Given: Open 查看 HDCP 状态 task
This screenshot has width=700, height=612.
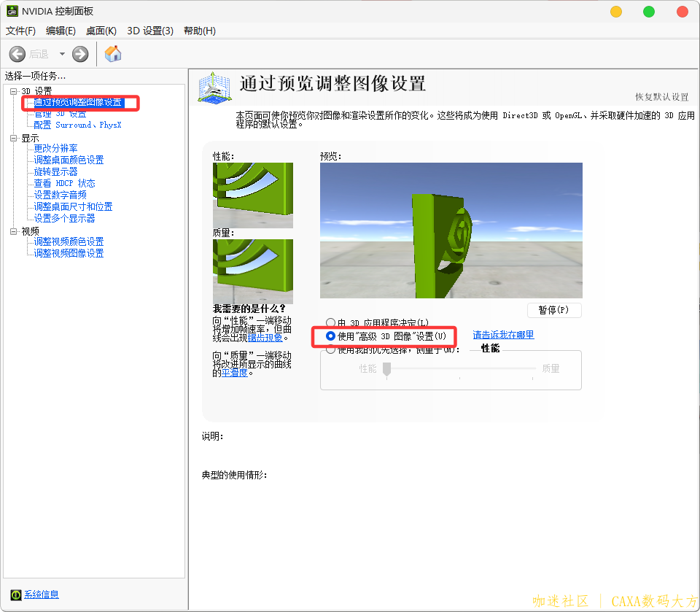Looking at the screenshot, I should 65,183.
